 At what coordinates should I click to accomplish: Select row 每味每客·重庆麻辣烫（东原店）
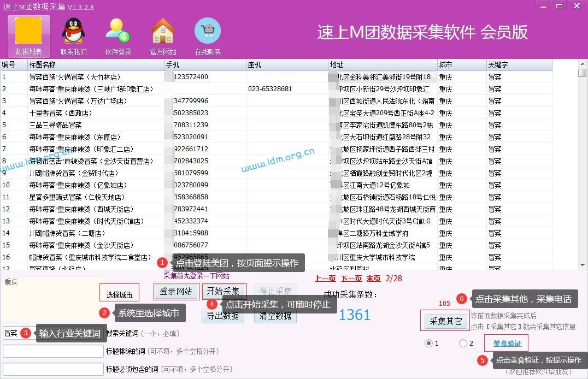coord(277,137)
